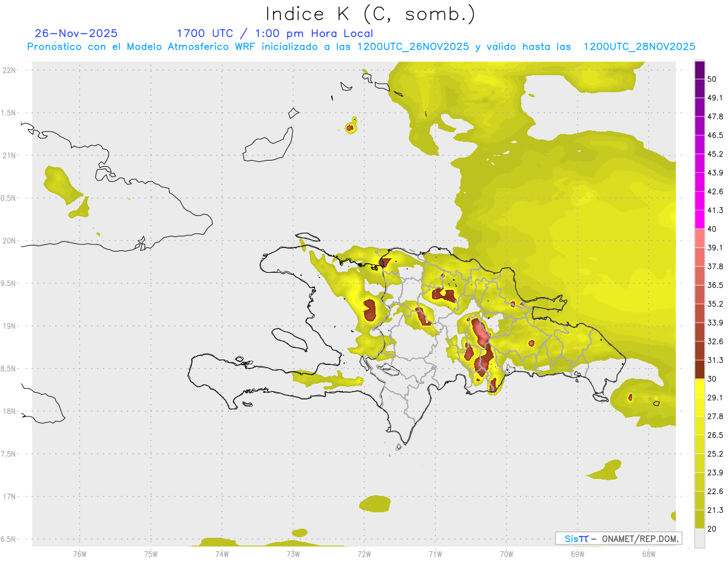Click the latitude label '22N'

[x=10, y=70]
